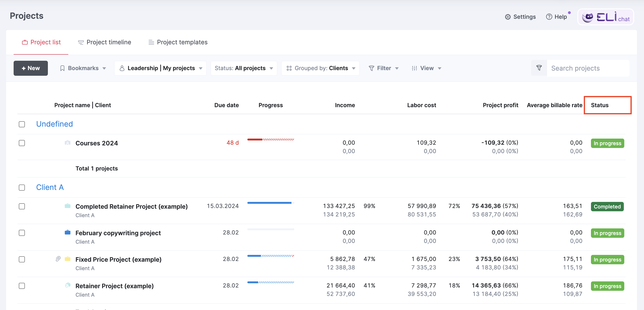Viewport: 644px width, 310px height.
Task: Click the sliders icon in View button
Action: [x=414, y=68]
